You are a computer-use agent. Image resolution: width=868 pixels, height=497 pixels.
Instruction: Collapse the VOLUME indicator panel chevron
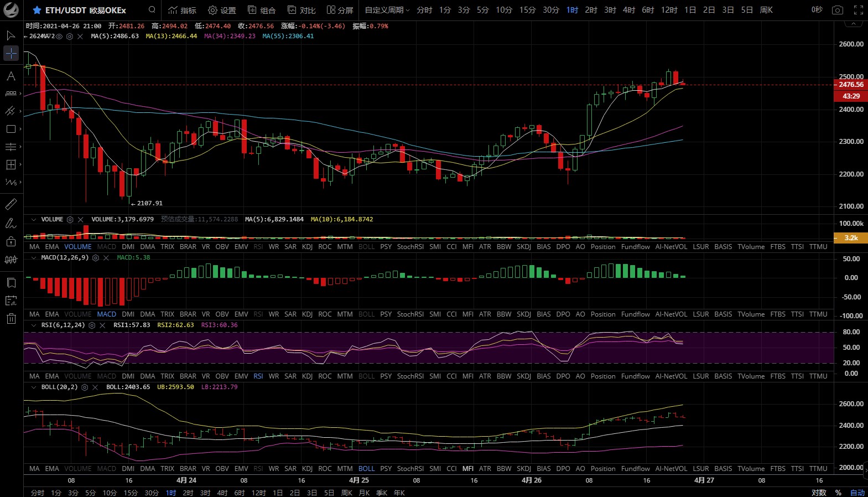tap(34, 220)
